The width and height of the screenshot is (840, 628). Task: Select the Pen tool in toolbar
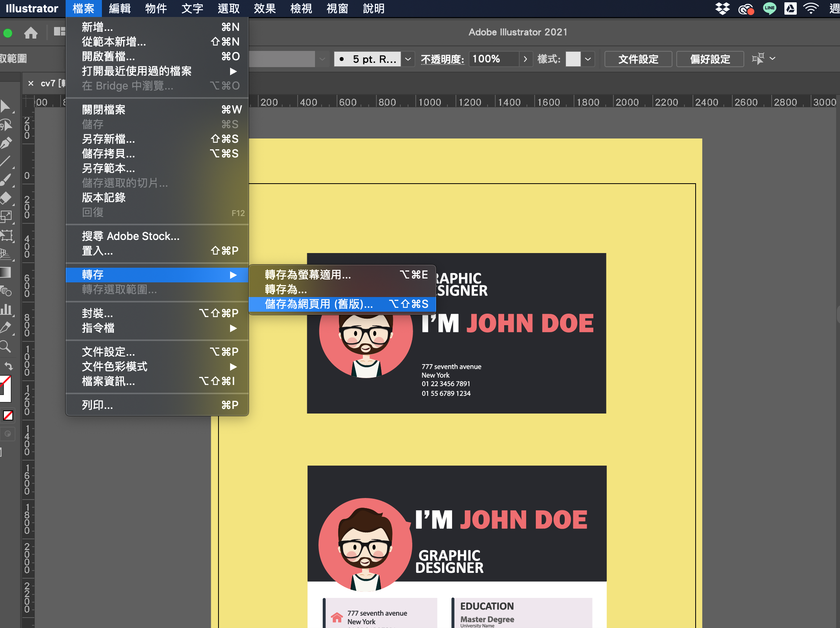tap(6, 143)
